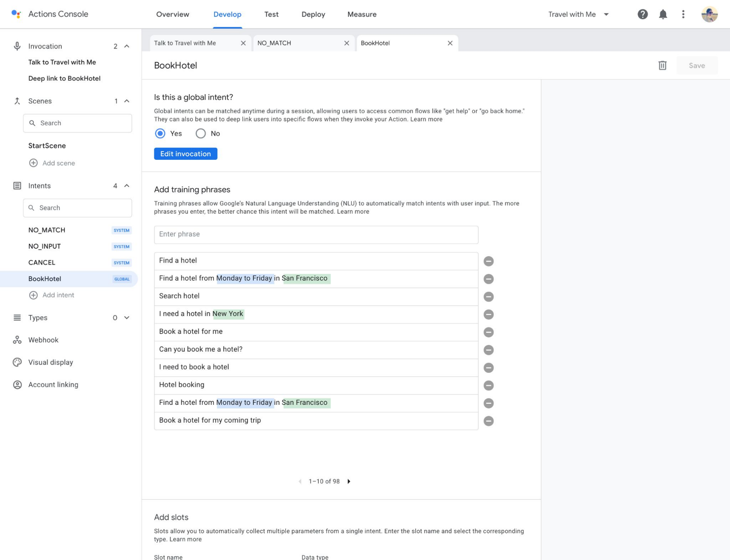Click the Add intent plus icon
The image size is (730, 560).
click(33, 295)
